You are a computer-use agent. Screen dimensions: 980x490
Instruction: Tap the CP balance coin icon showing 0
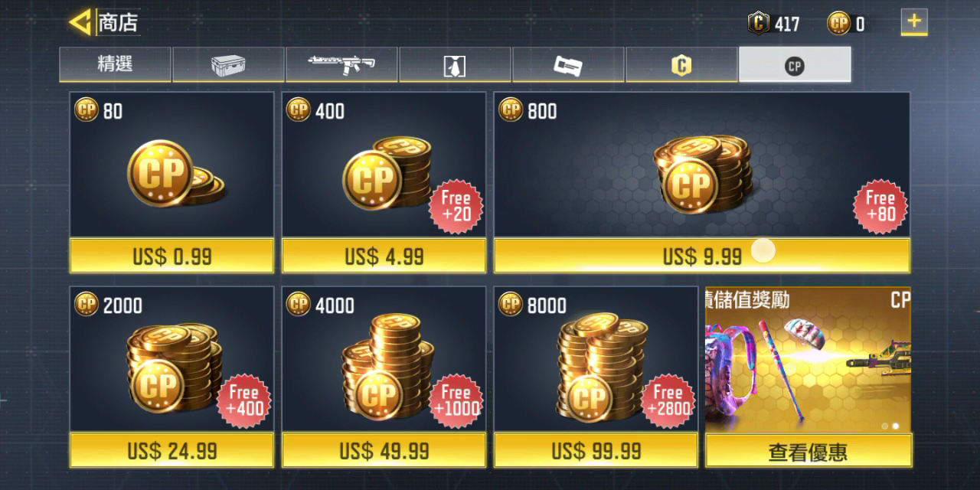pos(839,23)
